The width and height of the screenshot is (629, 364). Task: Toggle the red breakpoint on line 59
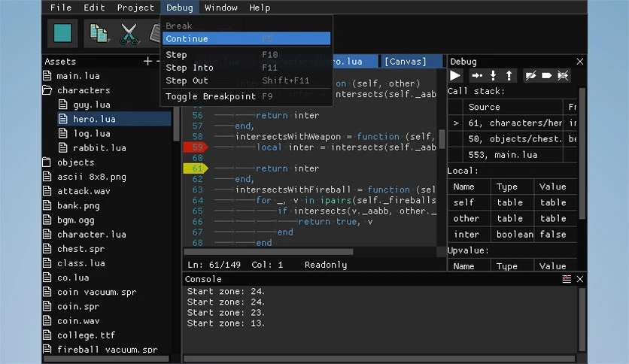[x=196, y=147]
